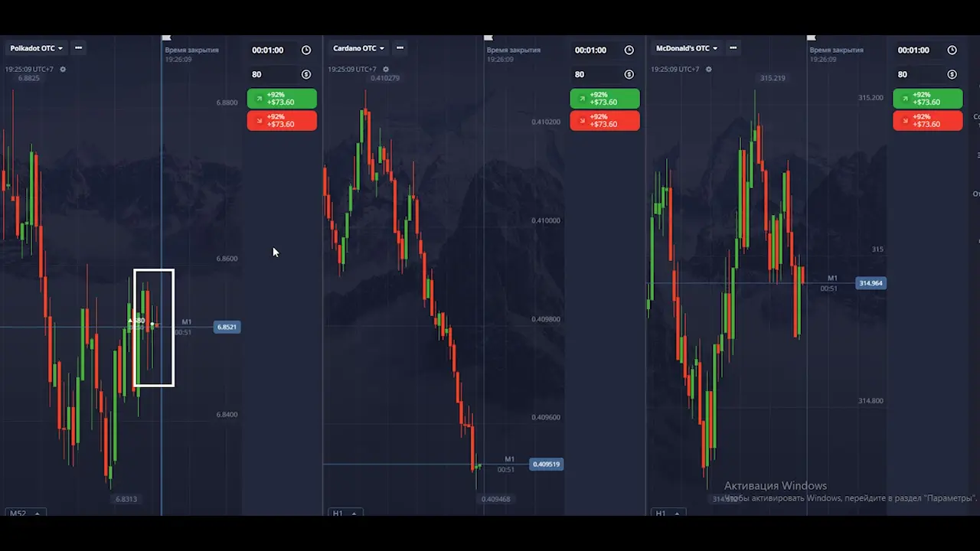980x551 pixels.
Task: Open the Polkadot chart three-dot menu
Action: click(x=78, y=48)
